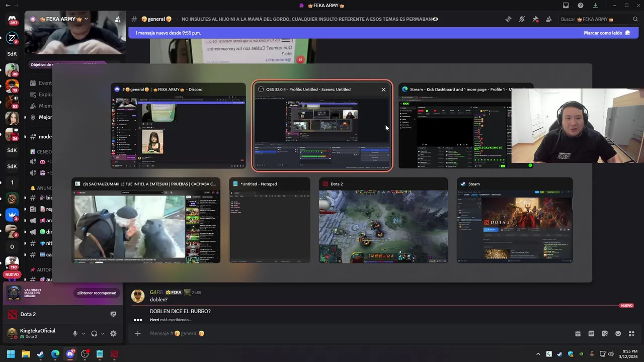The image size is (644, 362).
Task: Open the threads icon in channel header
Action: click(x=508, y=19)
